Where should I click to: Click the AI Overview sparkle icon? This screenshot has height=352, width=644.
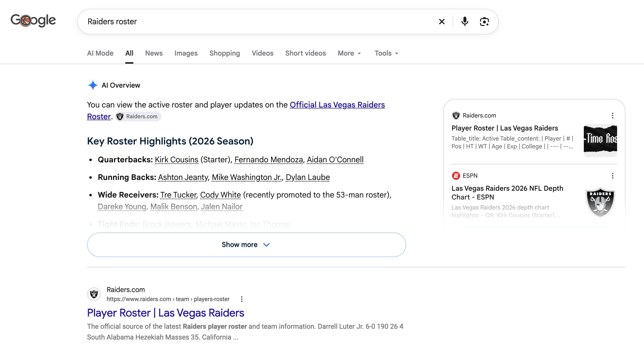(x=93, y=85)
